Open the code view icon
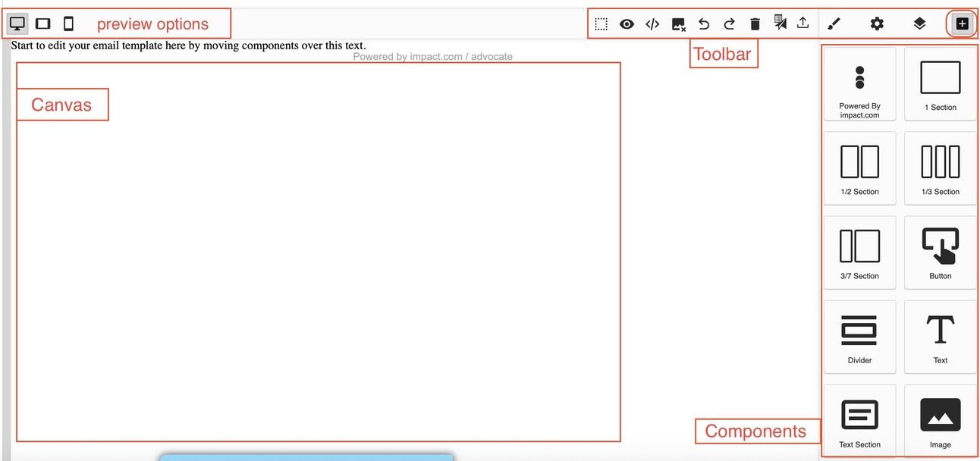 click(652, 24)
